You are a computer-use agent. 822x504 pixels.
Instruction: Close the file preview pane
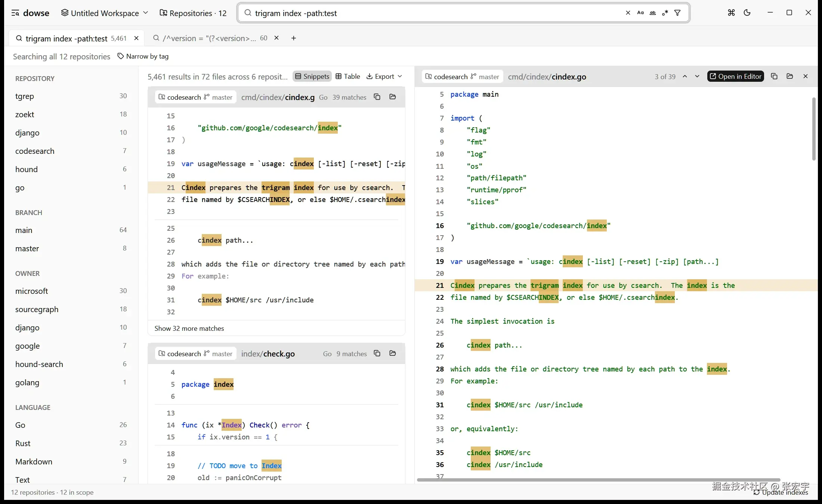click(806, 77)
